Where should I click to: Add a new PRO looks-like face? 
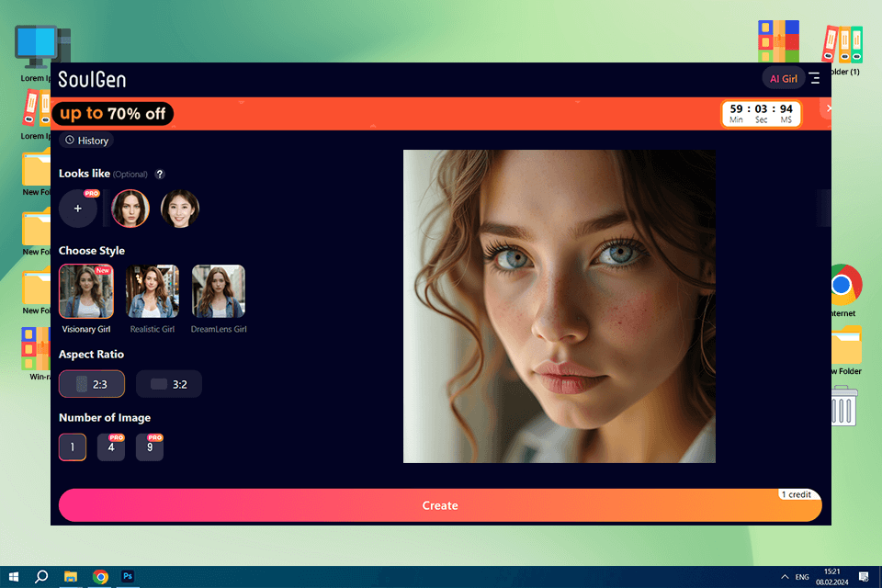[x=78, y=209]
